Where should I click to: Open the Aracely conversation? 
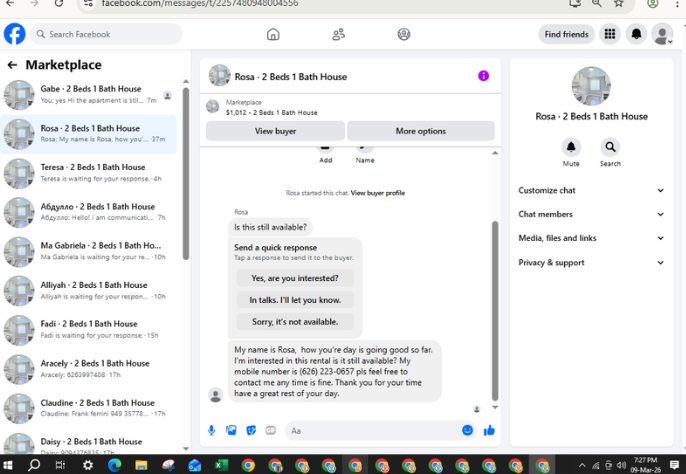[88, 369]
